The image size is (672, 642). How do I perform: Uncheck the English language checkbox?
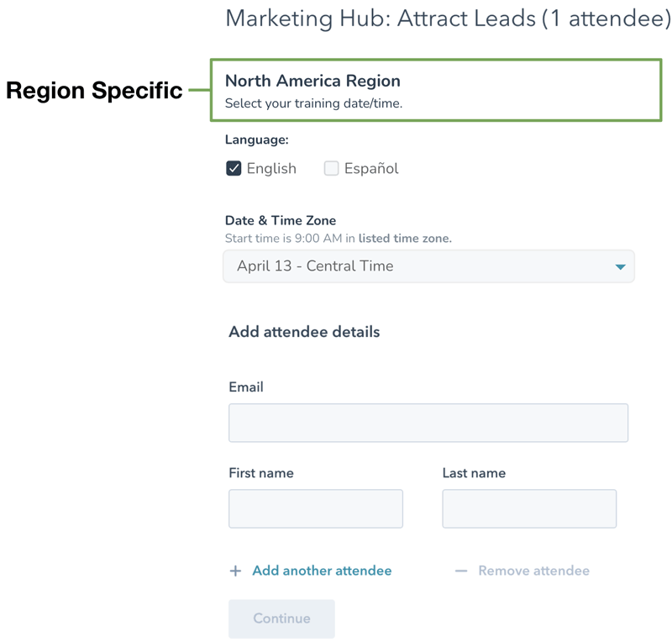(x=234, y=168)
